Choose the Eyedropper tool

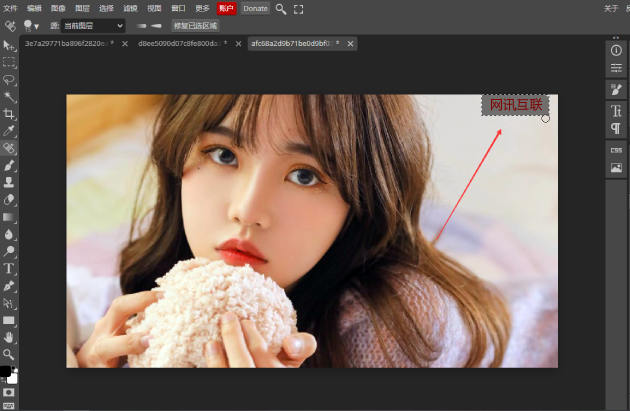[9, 131]
